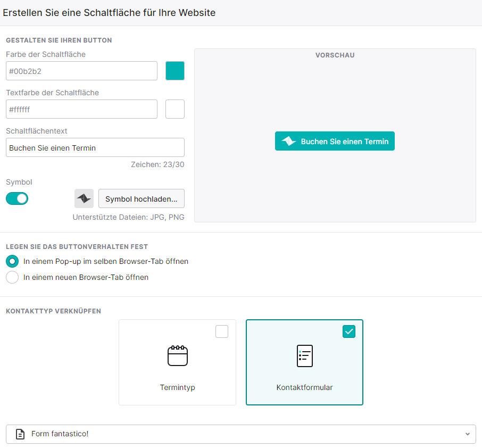Viewport: 482px width, 448px height.
Task: Click the #ffffff text color field
Action: (x=81, y=109)
